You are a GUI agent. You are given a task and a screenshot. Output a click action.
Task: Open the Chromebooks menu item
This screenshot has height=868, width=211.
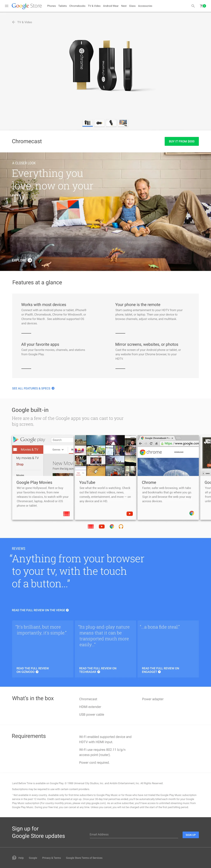click(x=77, y=6)
